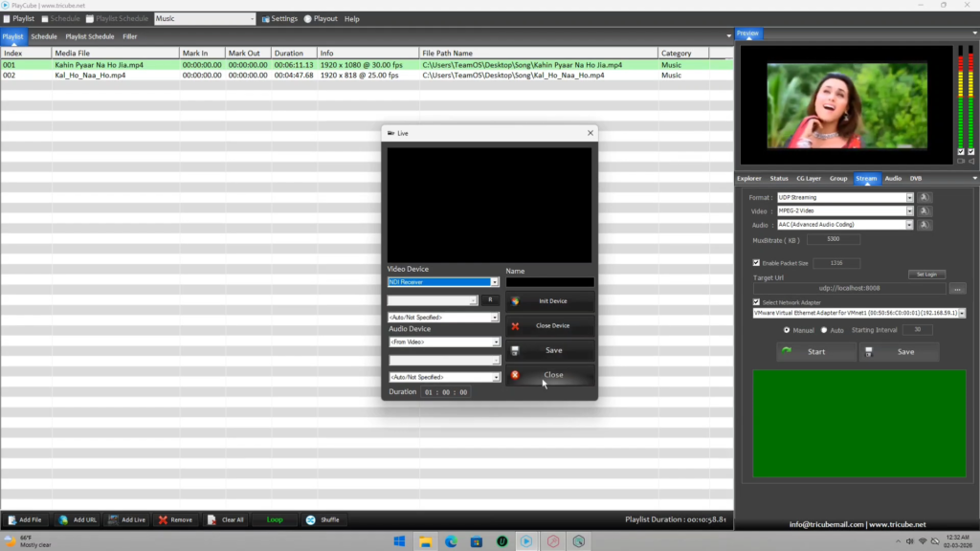Screen dimensions: 980x551
Task: Open the Audio Device From Video dropdown
Action: pyautogui.click(x=496, y=342)
